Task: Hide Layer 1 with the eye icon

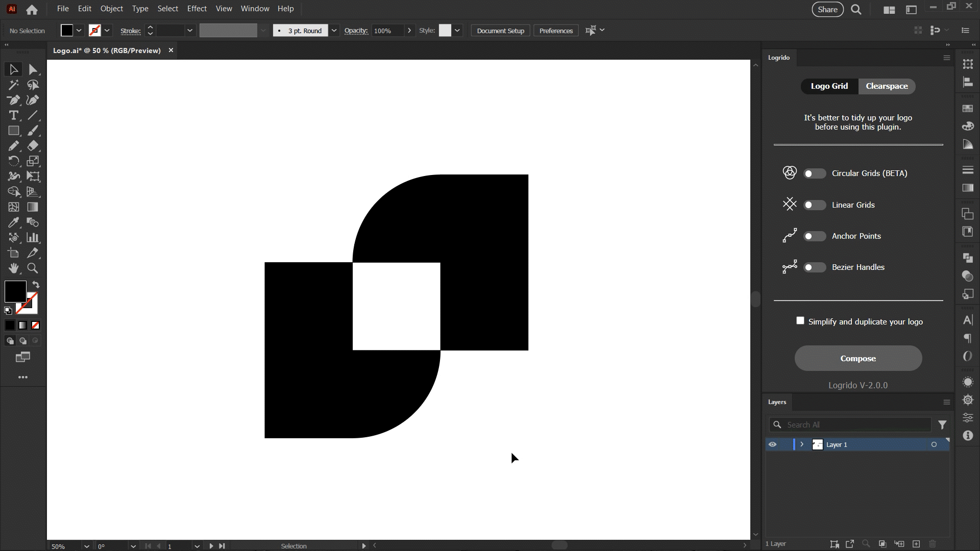Action: point(772,444)
